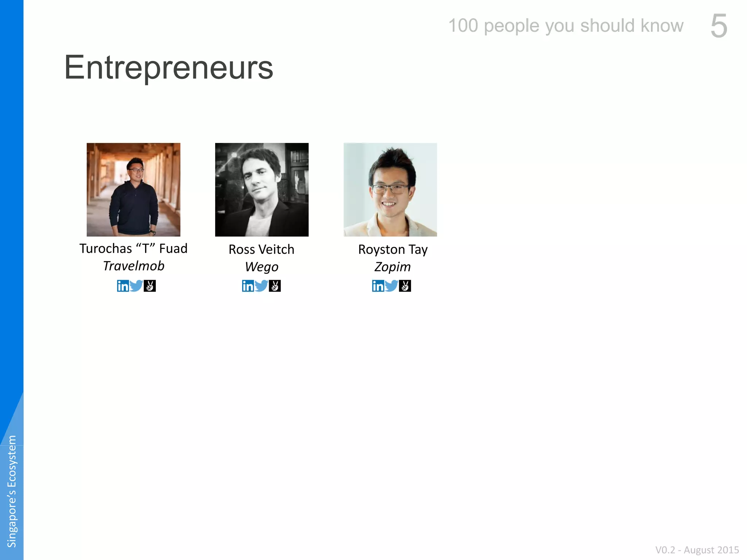Click Turochas Fuad's portrait photo
Viewport: 747px width, 560px height.
[x=133, y=190]
